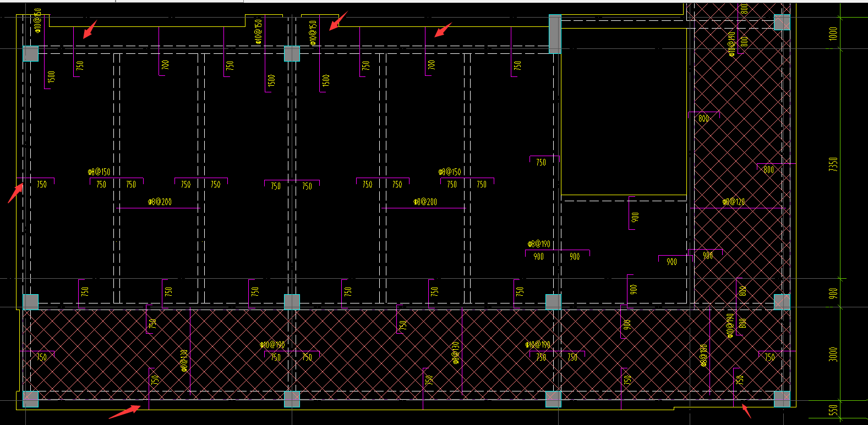The height and width of the screenshot is (425, 868).
Task: Select the 7350 dimension text
Action: click(x=833, y=164)
